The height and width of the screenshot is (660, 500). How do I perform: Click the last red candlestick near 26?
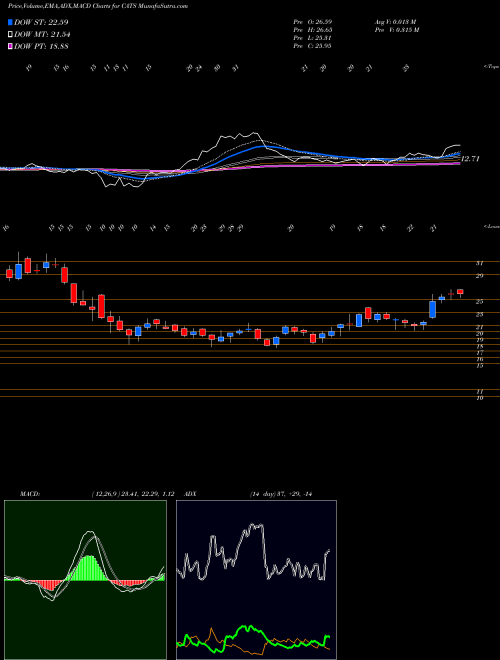point(460,292)
